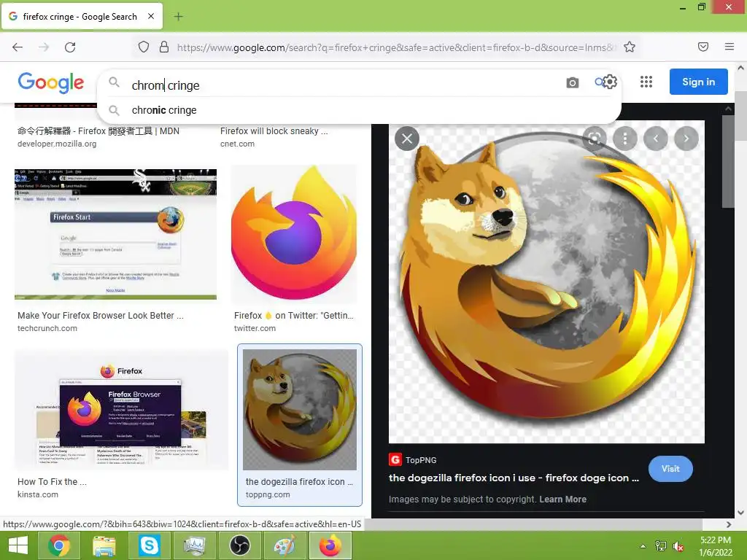
Task: Click the developer.mozilla.org MDN result caption
Action: 98,131
